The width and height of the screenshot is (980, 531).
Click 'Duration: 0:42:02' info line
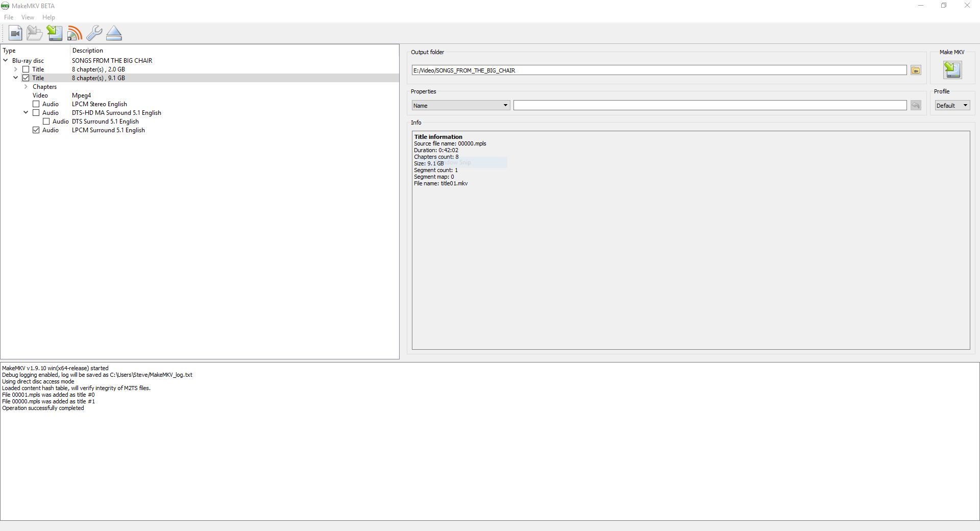tap(436, 150)
